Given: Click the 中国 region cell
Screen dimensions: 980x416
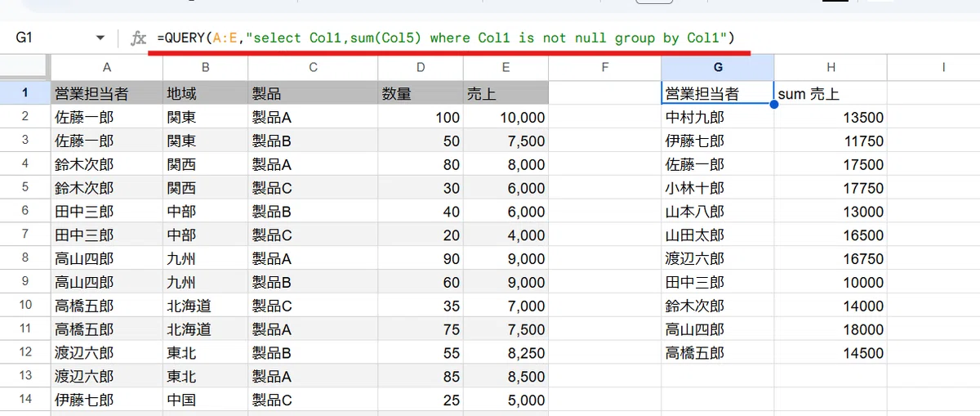Looking at the screenshot, I should click(205, 400).
